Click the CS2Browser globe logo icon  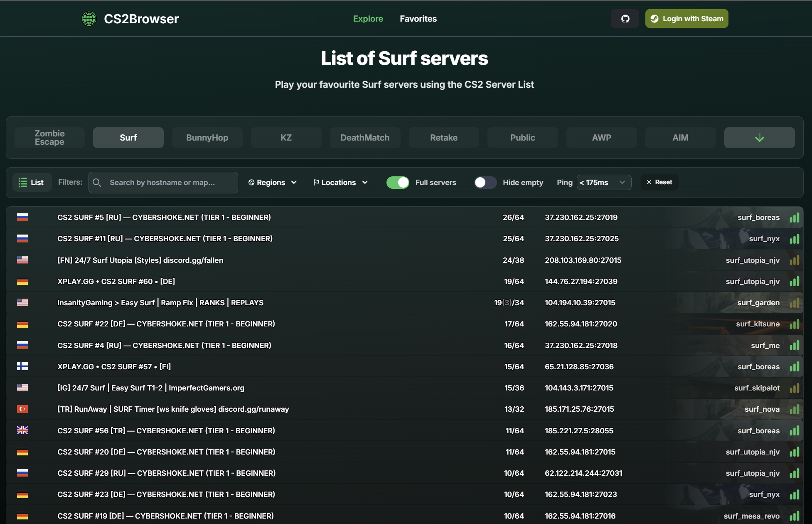tap(89, 18)
